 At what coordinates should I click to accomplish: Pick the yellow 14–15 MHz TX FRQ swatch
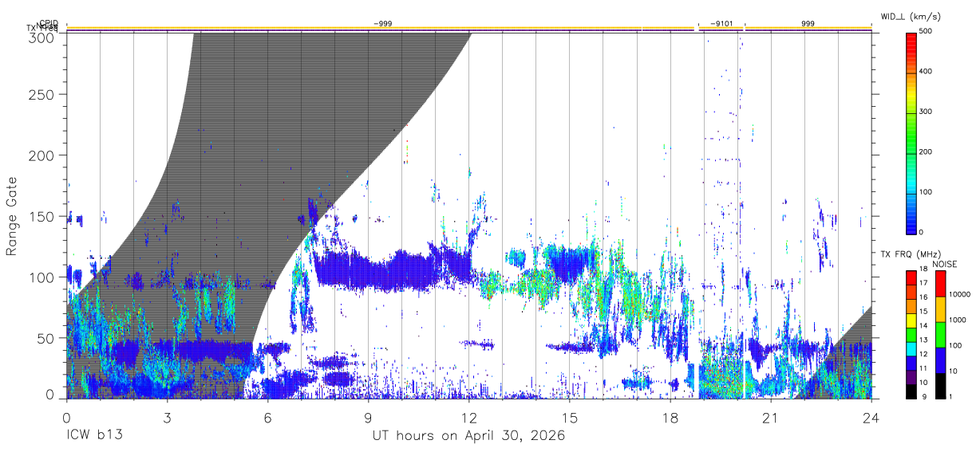[911, 320]
